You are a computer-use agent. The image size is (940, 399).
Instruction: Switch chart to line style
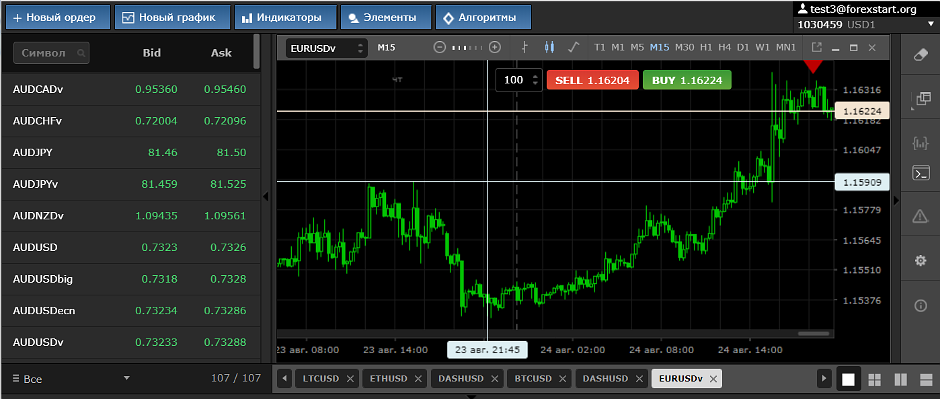[x=574, y=47]
